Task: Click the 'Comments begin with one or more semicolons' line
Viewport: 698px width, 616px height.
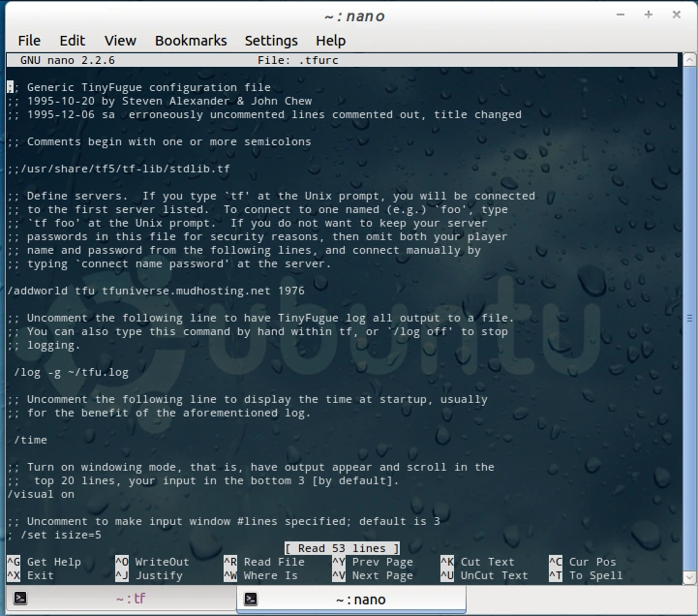Action: coord(159,141)
